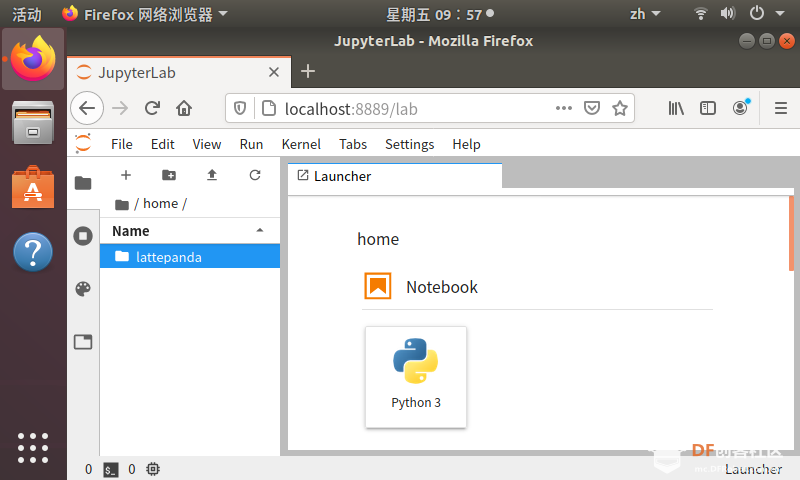Save page to Pocket
800x480 pixels.
tap(592, 108)
